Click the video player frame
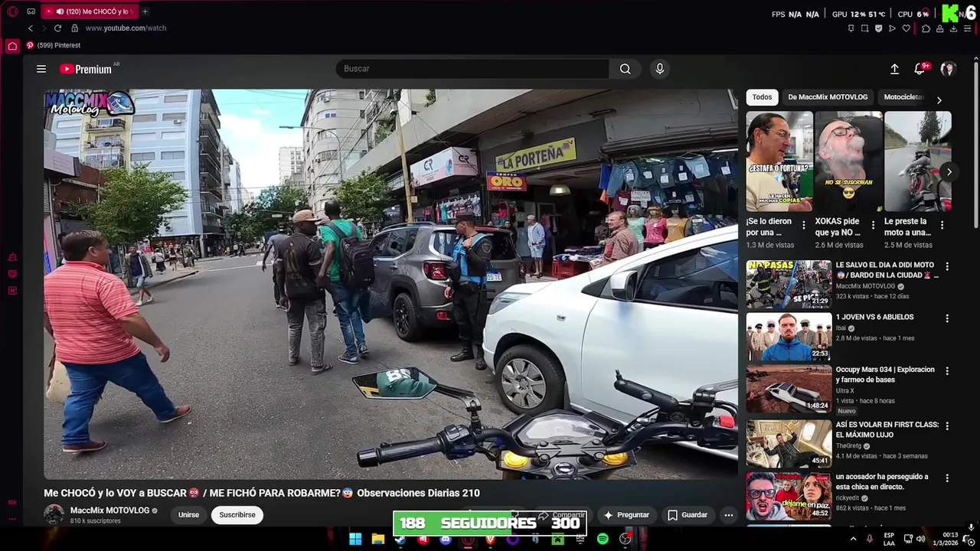This screenshot has height=551, width=980. [x=390, y=284]
